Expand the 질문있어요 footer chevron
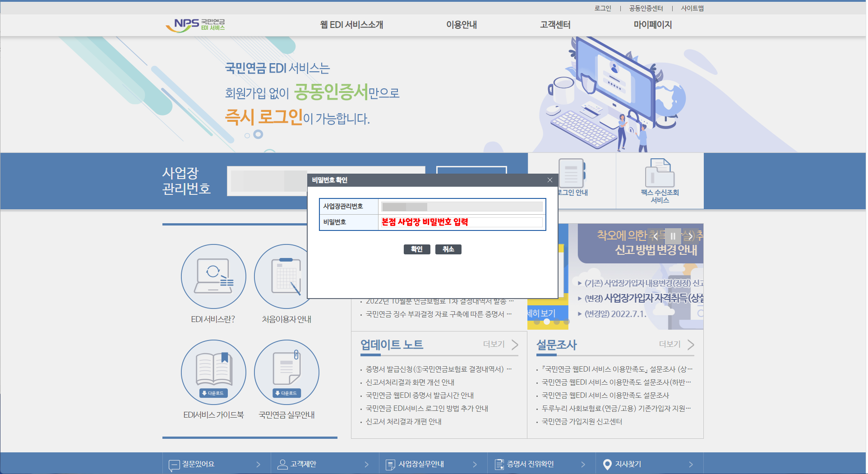The image size is (868, 474). (x=258, y=464)
